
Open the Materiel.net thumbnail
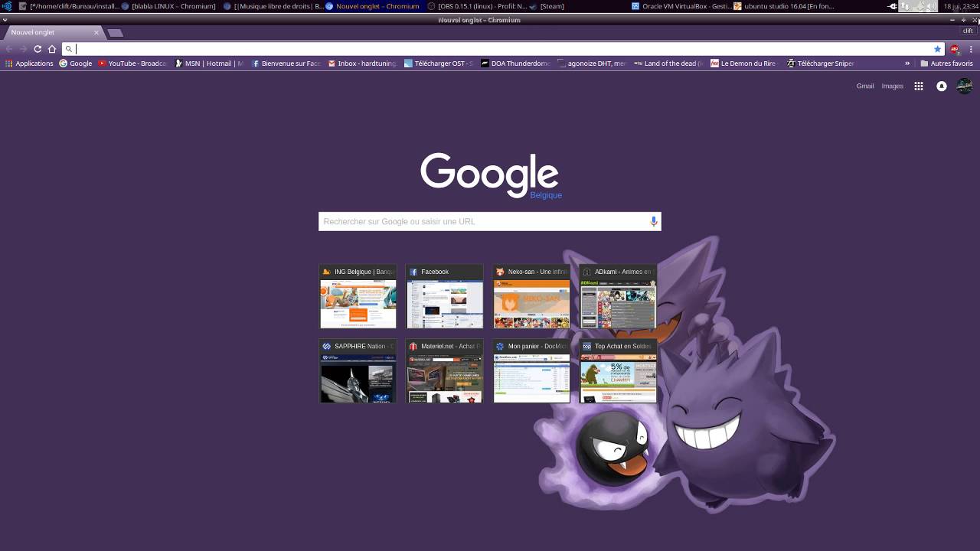point(445,371)
